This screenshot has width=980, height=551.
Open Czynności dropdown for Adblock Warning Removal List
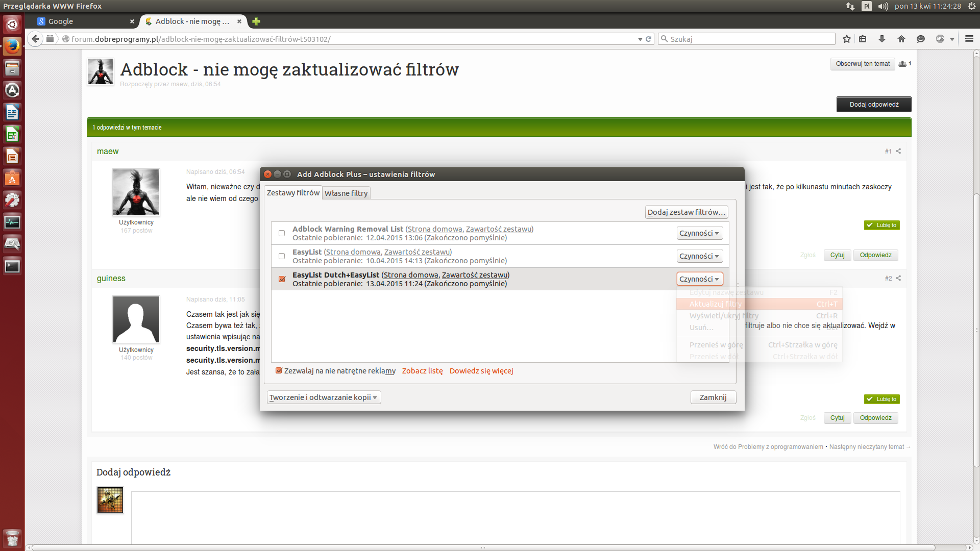click(699, 233)
